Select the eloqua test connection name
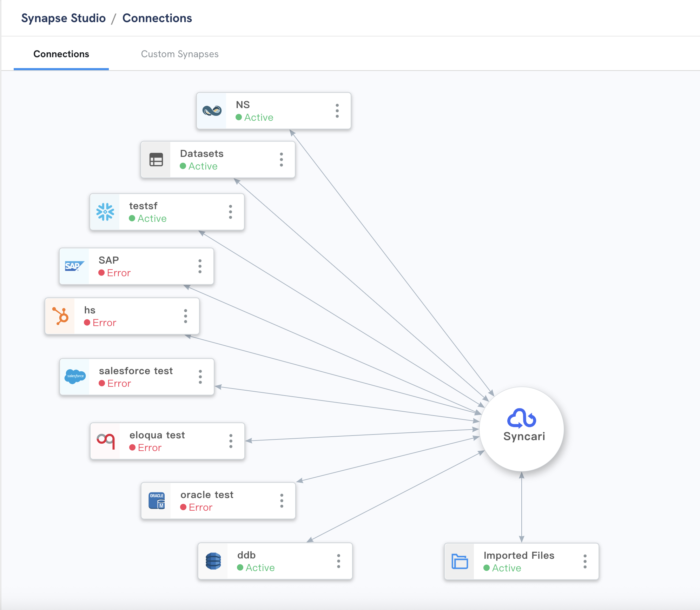This screenshot has width=700, height=610. pos(157,435)
